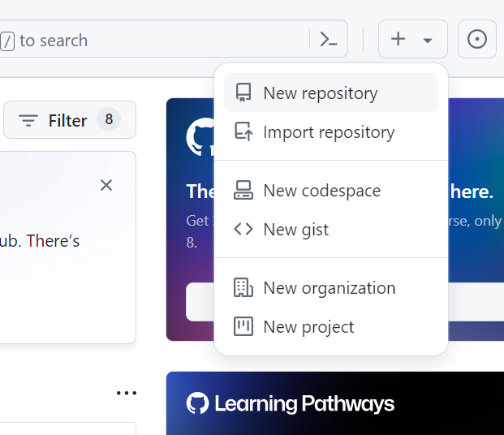Click the GitHub Octocat logo on promo card
504x435 pixels.
200,137
